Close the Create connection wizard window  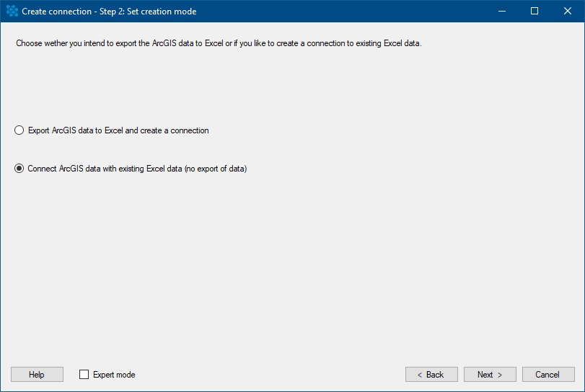coord(568,12)
